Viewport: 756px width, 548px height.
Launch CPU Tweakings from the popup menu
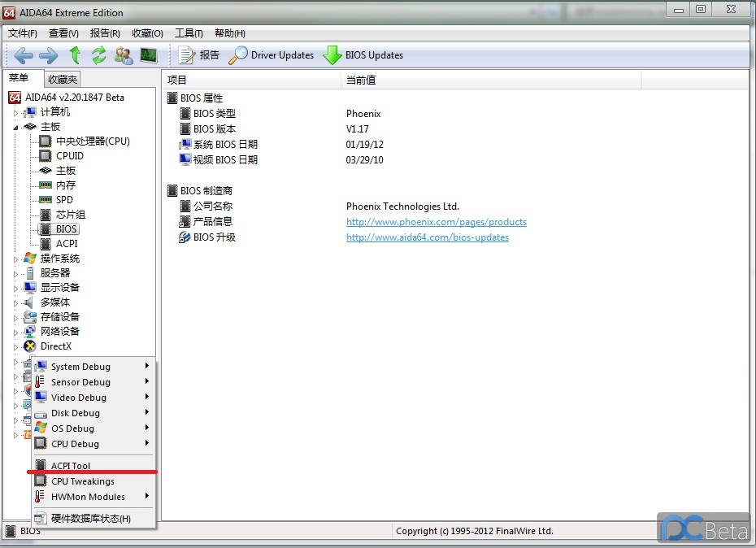[x=93, y=481]
